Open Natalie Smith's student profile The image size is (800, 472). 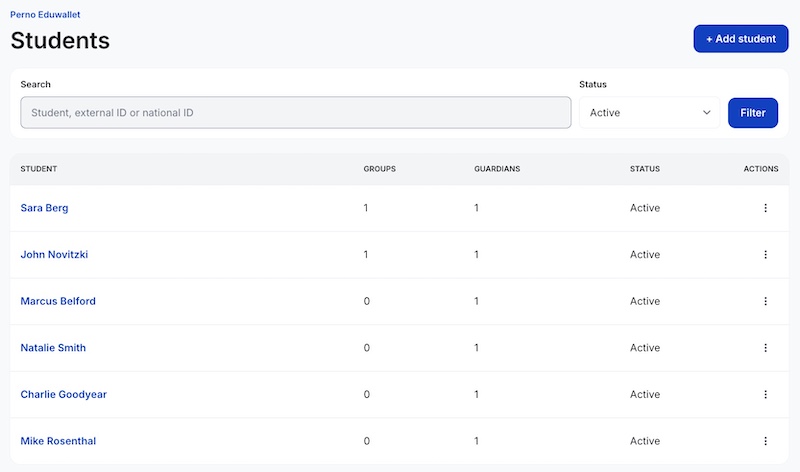pos(53,347)
